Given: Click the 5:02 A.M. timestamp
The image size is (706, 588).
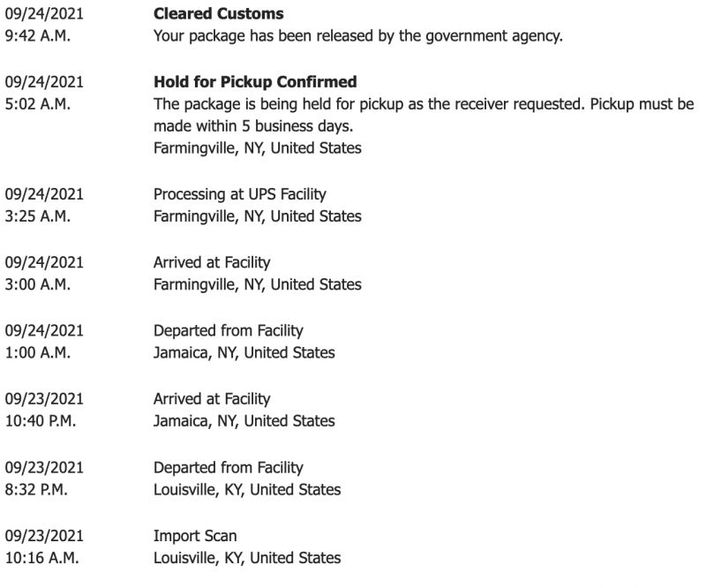Looking at the screenshot, I should (x=38, y=103).
